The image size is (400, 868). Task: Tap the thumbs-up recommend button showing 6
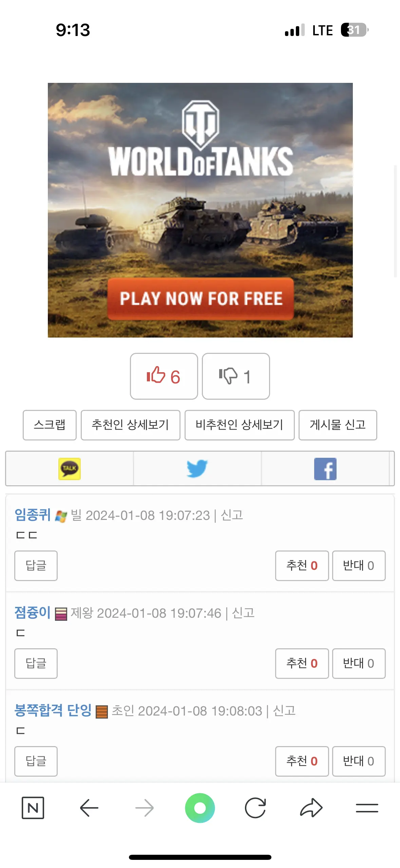click(164, 376)
